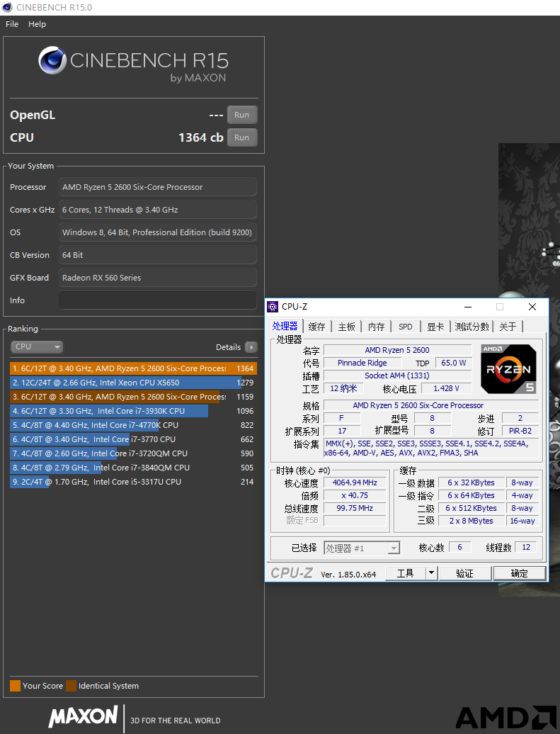Screen dimensions: 560x734
Task: Click the MAXON logo at bottom
Action: [83, 716]
